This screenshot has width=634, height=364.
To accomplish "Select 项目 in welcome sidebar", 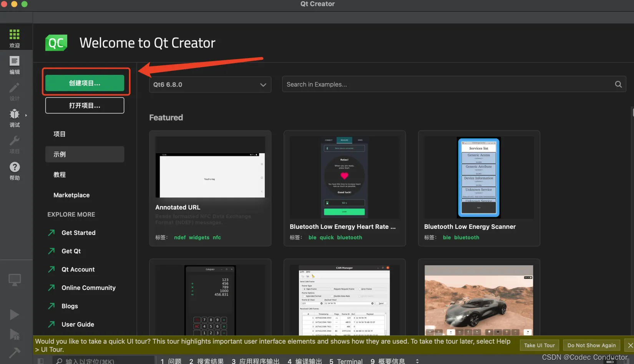I will coord(85,134).
